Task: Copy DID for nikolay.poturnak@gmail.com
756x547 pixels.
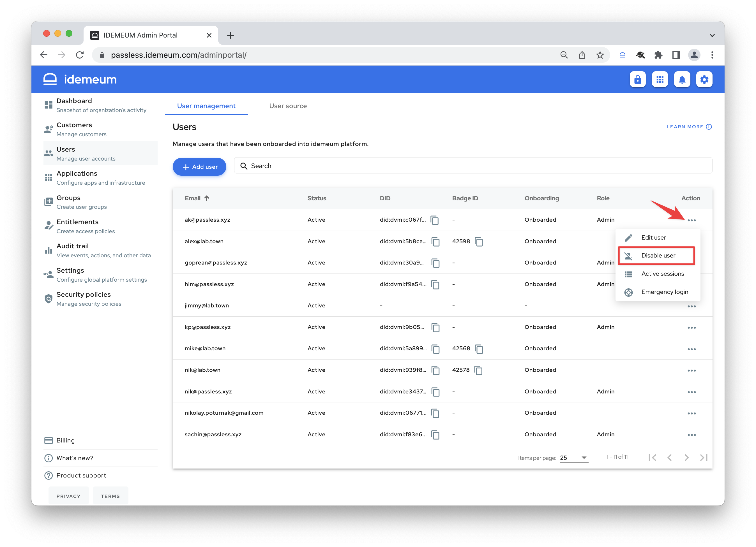Action: click(x=435, y=413)
